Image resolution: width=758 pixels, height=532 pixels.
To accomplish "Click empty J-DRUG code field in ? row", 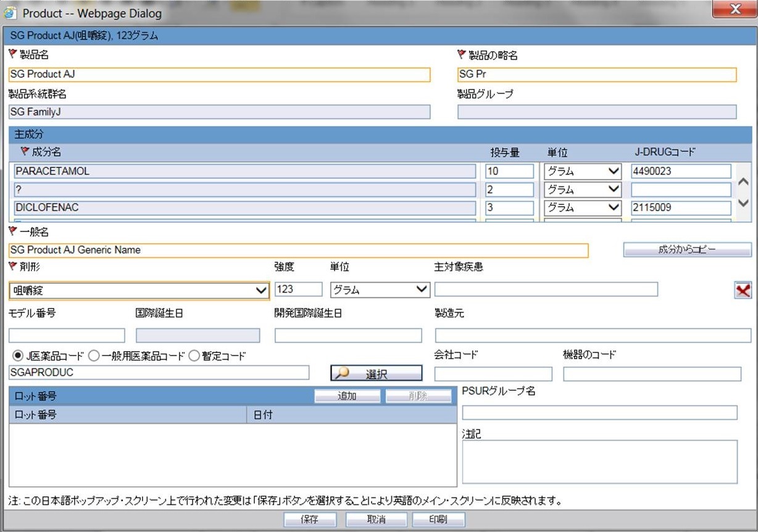I will pos(681,189).
